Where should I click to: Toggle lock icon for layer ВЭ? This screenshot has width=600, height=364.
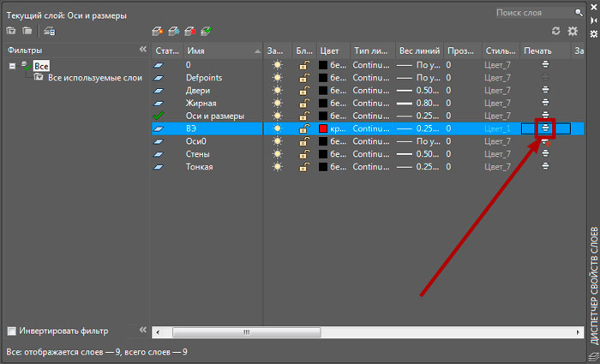coord(304,128)
